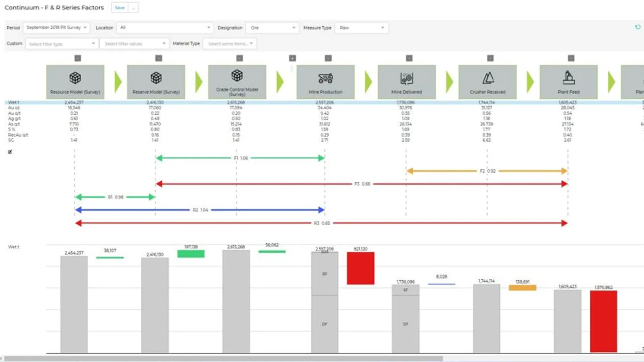Open the more options button beside Save

pos(133,8)
